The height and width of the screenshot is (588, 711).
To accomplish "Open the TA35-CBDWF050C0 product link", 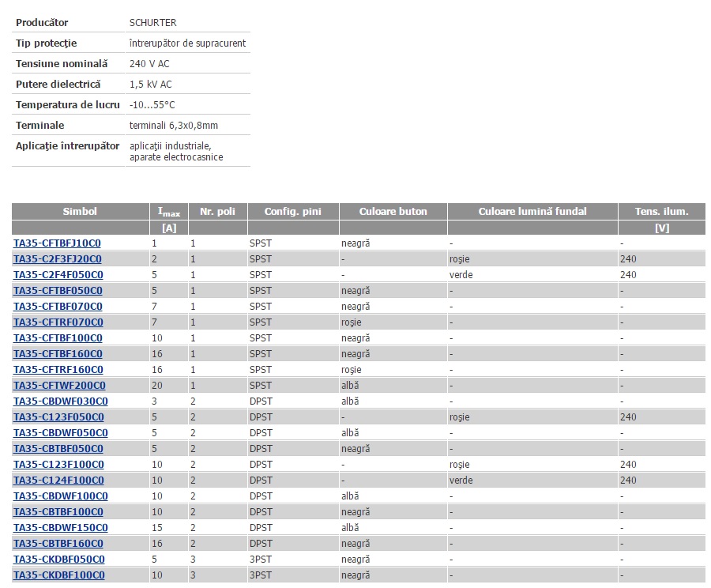I will 61,433.
